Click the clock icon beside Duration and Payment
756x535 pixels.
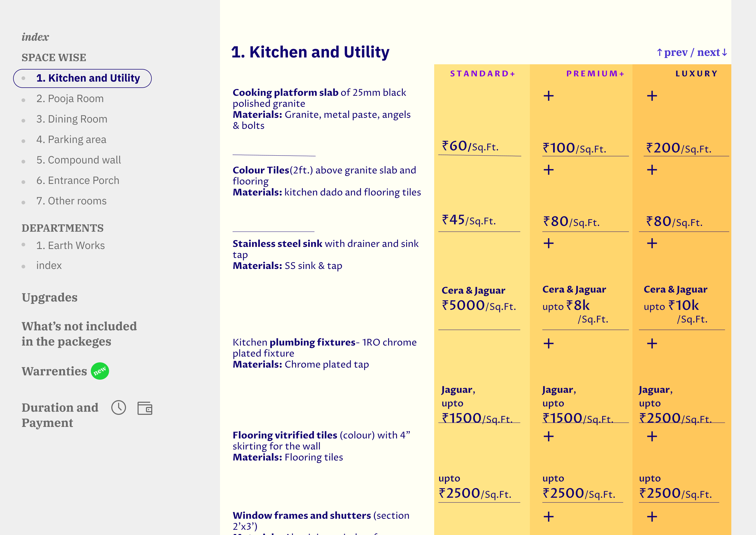click(x=119, y=407)
